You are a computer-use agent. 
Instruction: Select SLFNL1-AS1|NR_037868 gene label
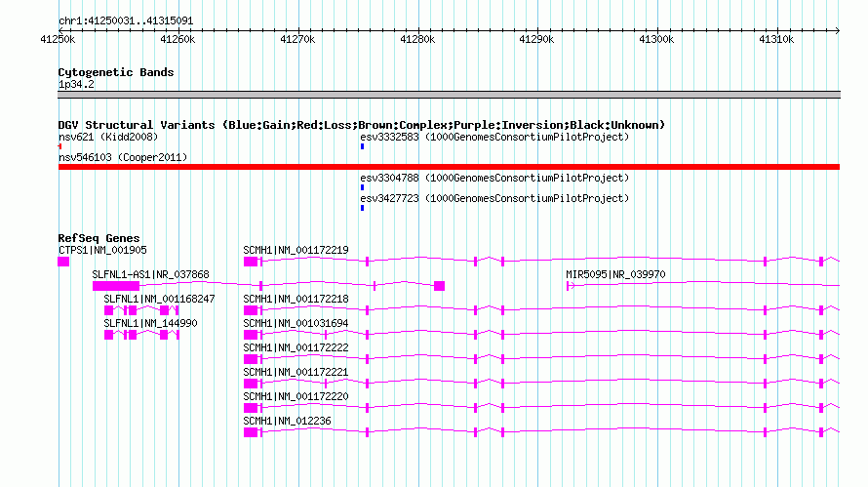tap(150, 274)
